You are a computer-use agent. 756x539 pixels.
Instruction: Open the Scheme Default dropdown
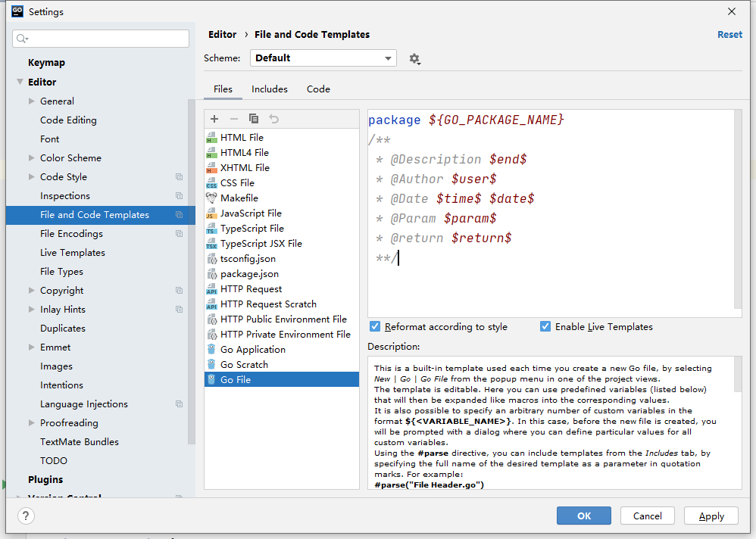(323, 58)
